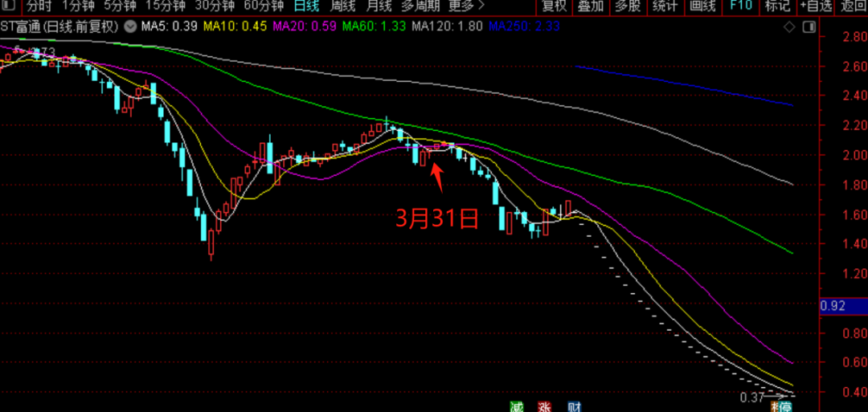Click the blue 财 financial report marker

[574, 406]
